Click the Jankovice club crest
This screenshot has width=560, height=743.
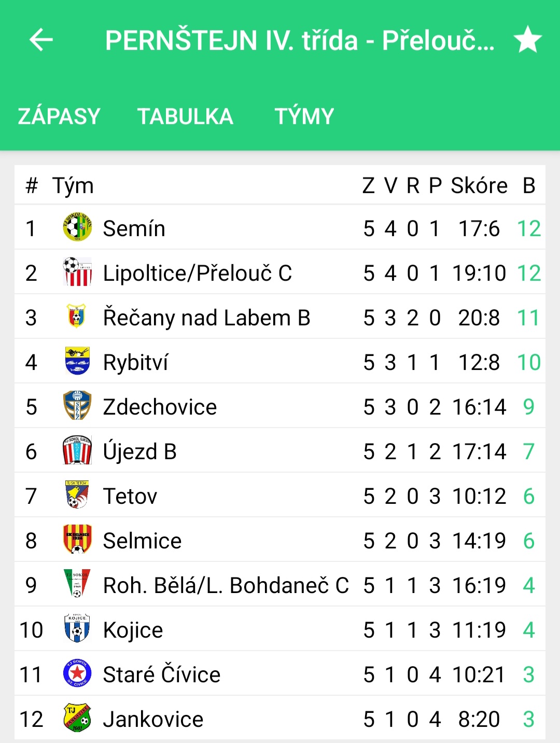tap(77, 718)
